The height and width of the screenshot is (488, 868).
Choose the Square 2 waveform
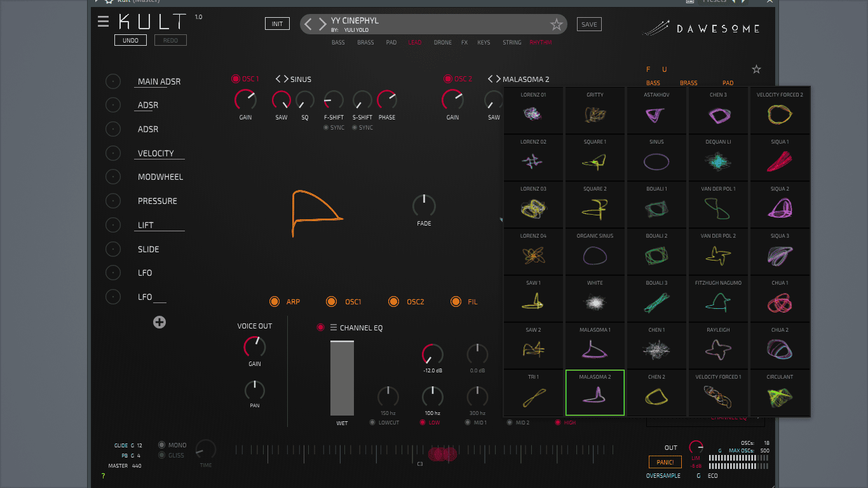[x=595, y=204]
